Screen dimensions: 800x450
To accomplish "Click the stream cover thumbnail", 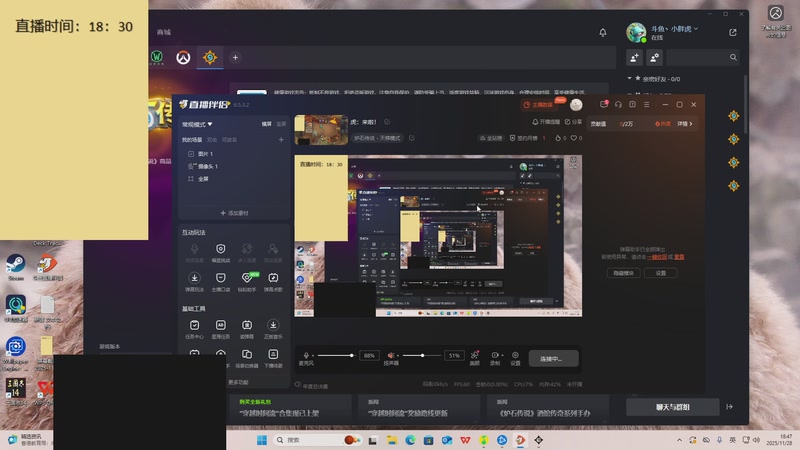I will tap(321, 130).
